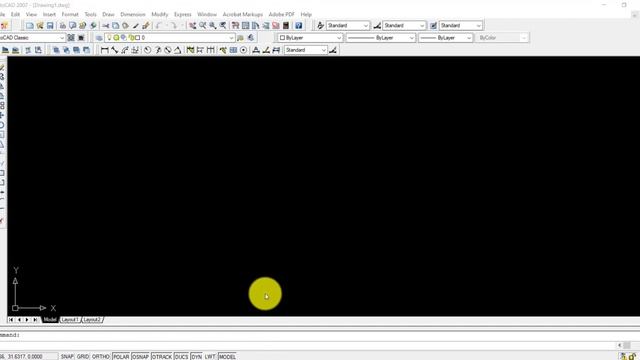Open the dimension style Standard dropdown in Styles toolbar
640x360 pixels.
click(x=422, y=26)
